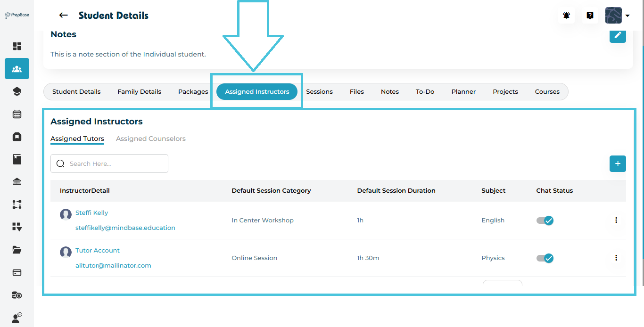644x327 pixels.
Task: Go back using the left arrow
Action: click(x=63, y=16)
